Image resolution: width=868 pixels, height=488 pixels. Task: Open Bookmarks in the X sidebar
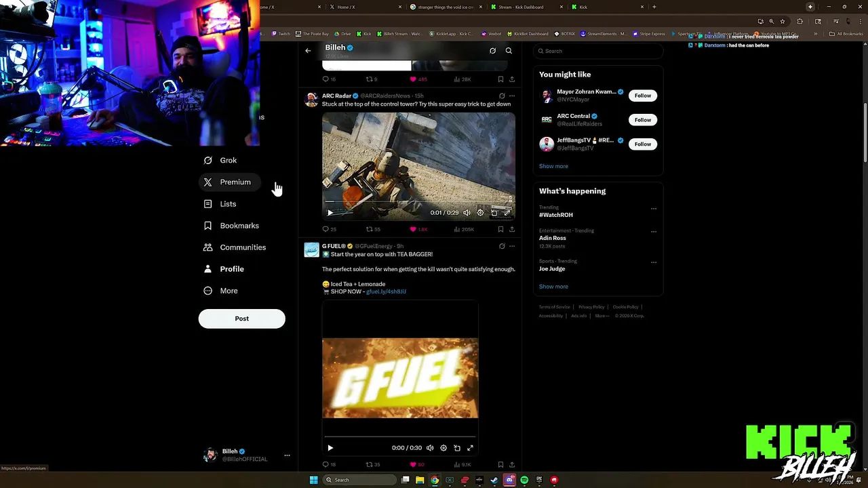pyautogui.click(x=231, y=226)
